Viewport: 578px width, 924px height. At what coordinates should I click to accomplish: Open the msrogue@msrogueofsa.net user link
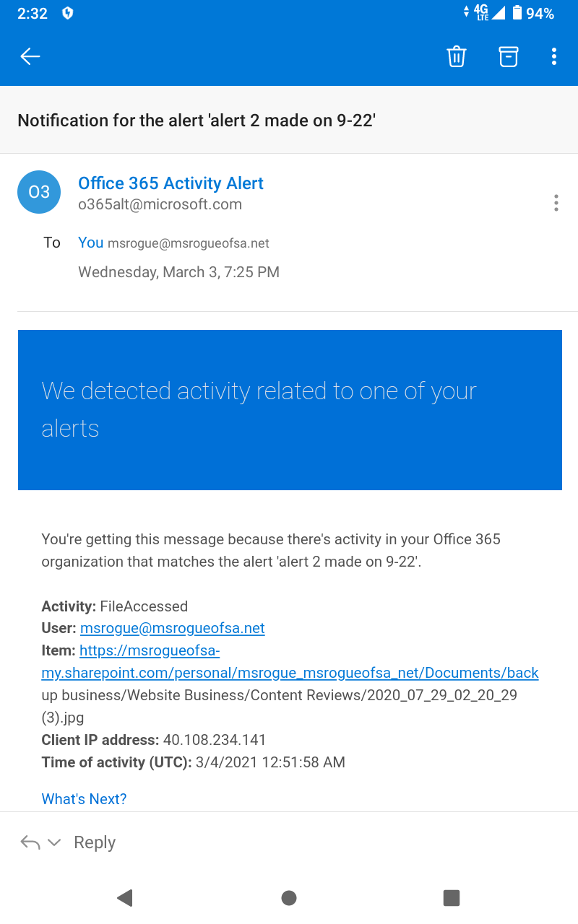[172, 628]
